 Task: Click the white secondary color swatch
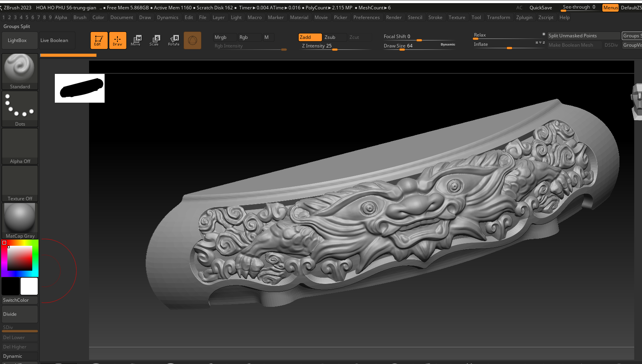coord(29,286)
